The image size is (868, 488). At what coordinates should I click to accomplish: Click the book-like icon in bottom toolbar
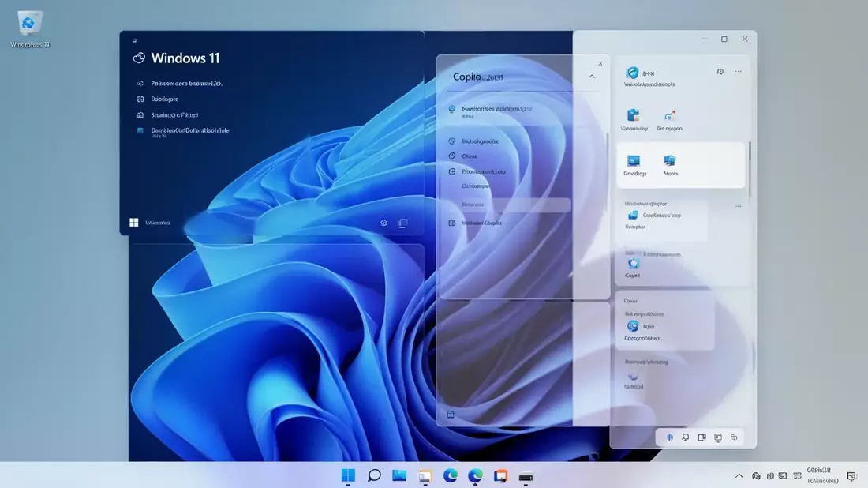coord(702,437)
